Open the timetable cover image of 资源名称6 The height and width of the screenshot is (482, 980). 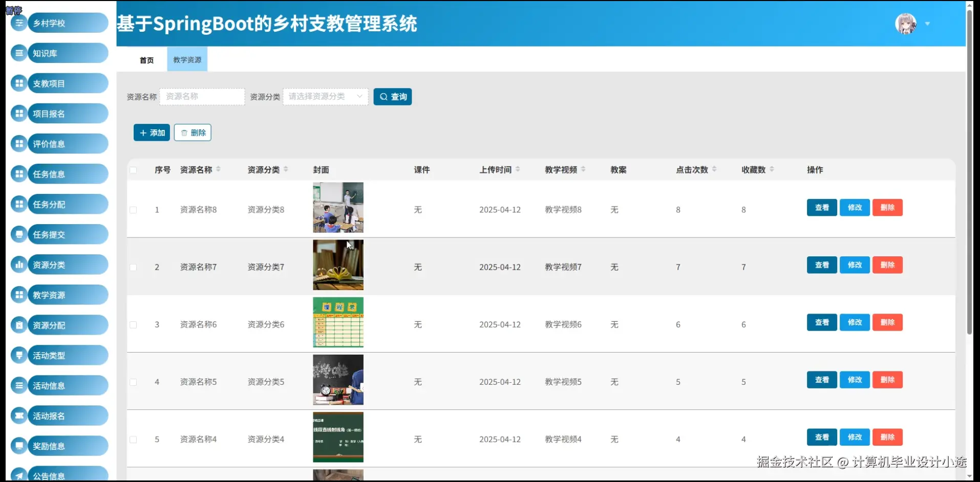pos(338,322)
